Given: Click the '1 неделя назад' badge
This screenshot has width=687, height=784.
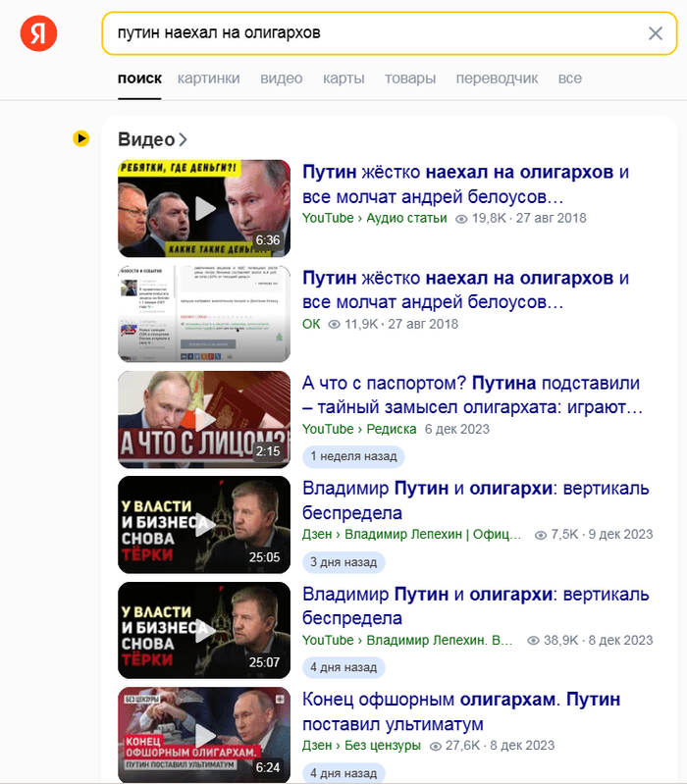Looking at the screenshot, I should tap(353, 456).
